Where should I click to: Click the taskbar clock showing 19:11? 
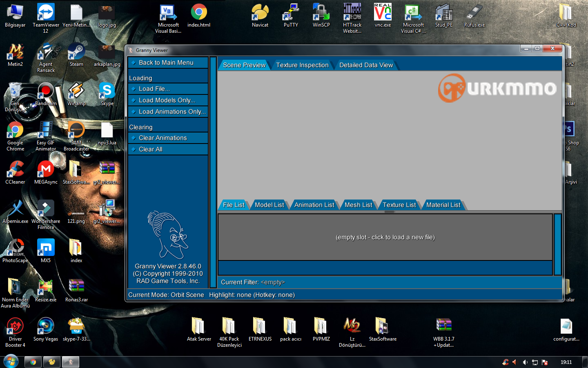point(566,362)
